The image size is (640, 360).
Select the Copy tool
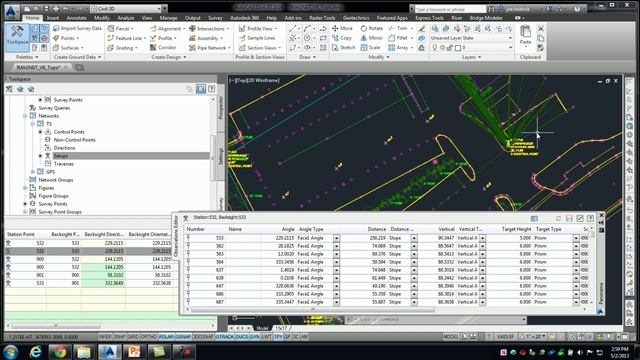(x=342, y=38)
